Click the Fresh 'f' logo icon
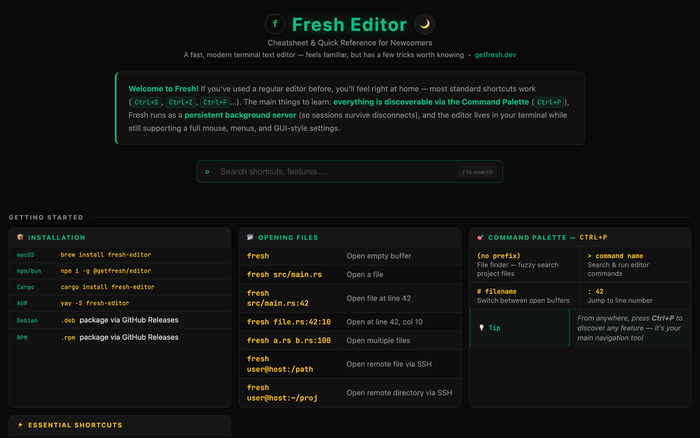 pos(275,24)
